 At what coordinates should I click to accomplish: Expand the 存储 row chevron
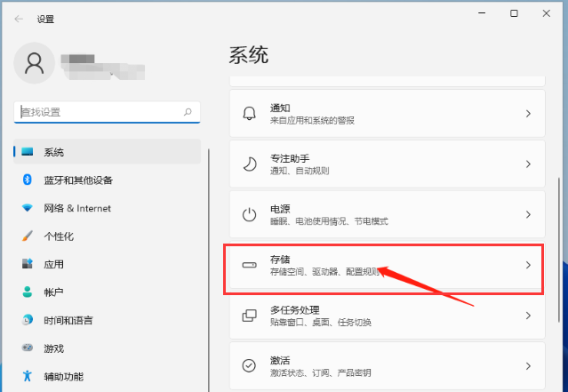click(528, 265)
